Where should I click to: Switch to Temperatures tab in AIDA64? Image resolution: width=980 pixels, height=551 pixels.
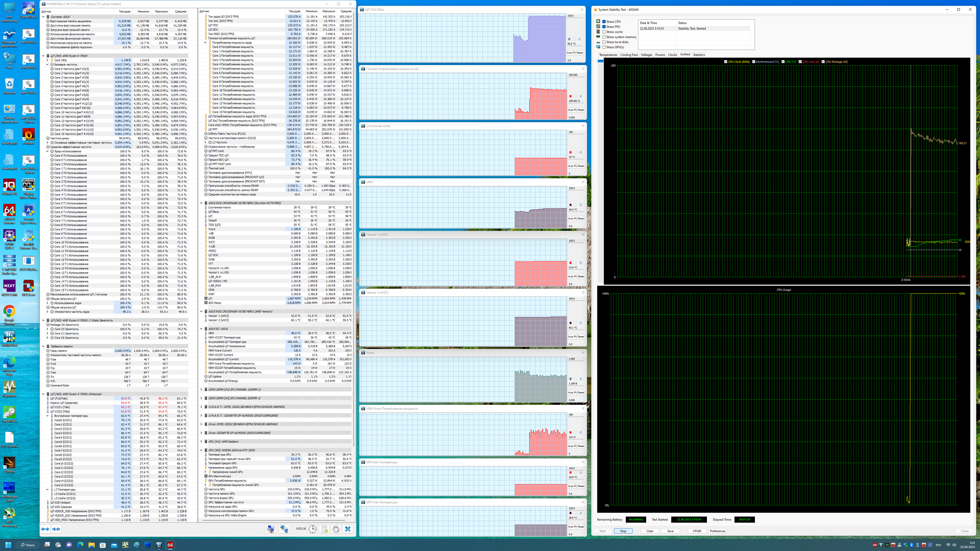[x=608, y=55]
